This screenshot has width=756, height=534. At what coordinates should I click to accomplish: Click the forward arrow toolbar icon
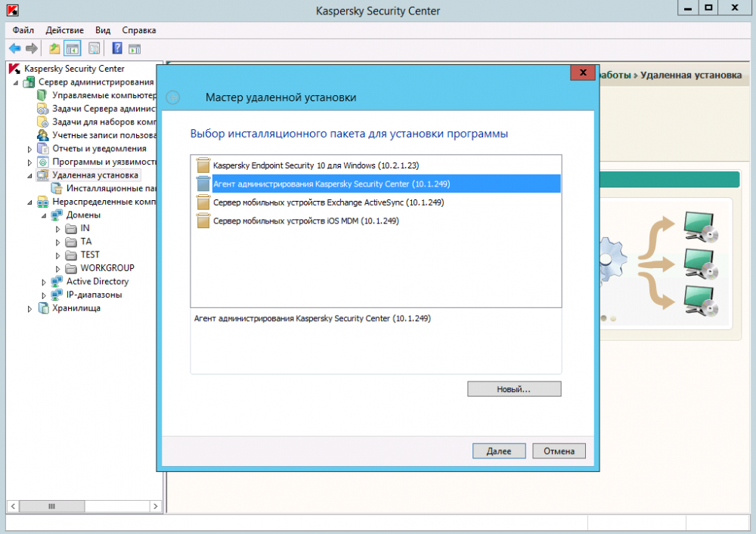click(32, 48)
